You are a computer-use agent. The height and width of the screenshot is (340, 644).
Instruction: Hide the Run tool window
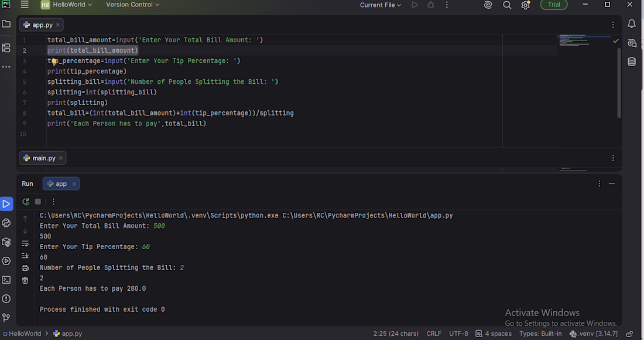pos(612,183)
